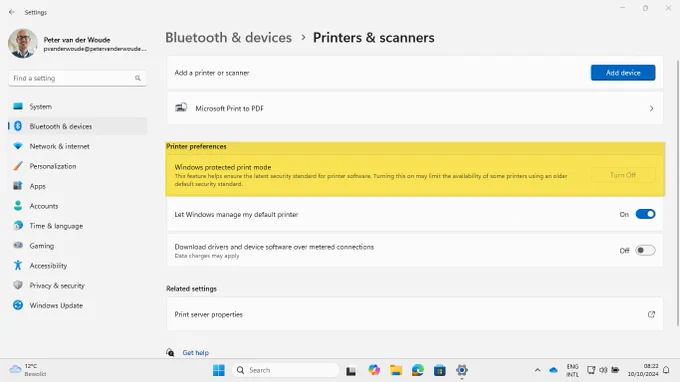
Task: Minimize the Settings window
Action: [x=623, y=8]
